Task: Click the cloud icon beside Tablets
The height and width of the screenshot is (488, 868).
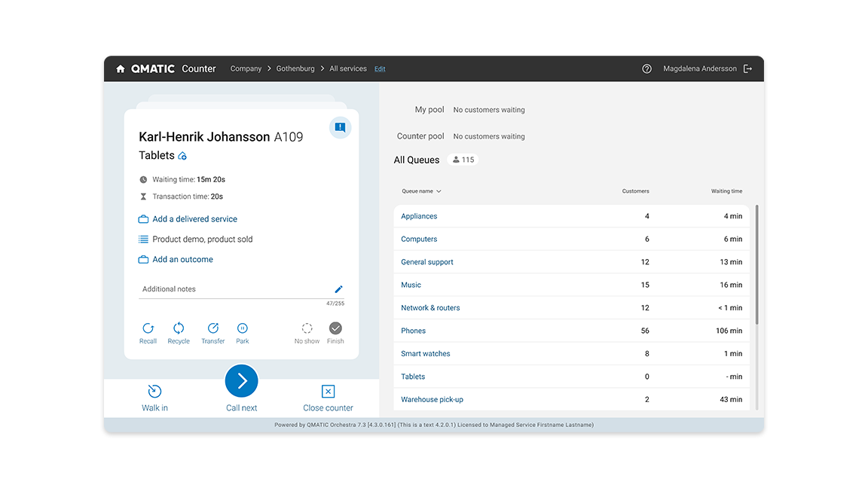Action: [182, 156]
